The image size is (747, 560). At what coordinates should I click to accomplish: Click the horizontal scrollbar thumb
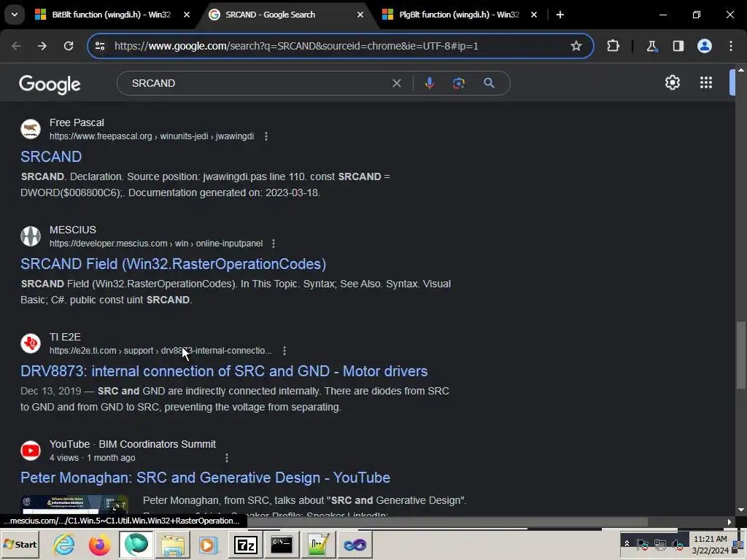(x=447, y=522)
